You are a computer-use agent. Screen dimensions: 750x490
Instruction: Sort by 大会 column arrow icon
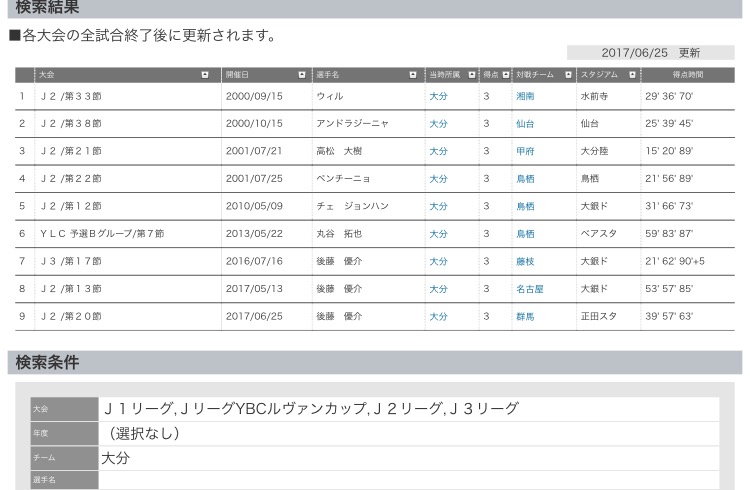205,75
